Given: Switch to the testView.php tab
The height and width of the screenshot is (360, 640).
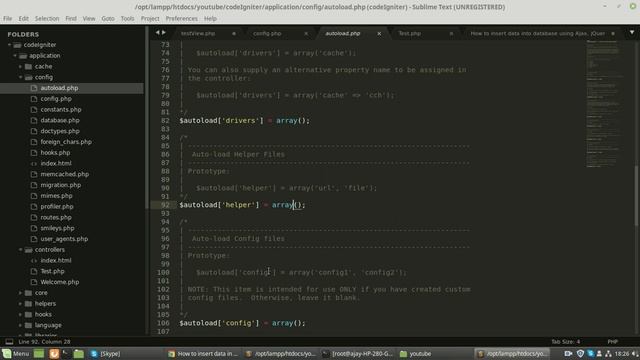Looking at the screenshot, I should click(198, 33).
